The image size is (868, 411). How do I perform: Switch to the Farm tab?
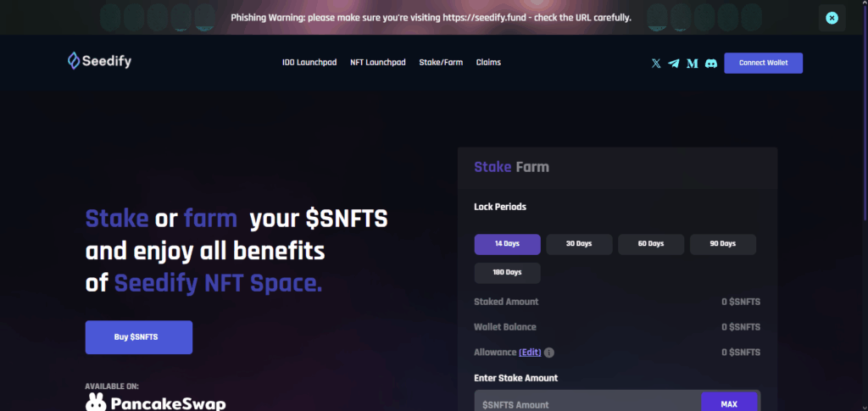[532, 167]
